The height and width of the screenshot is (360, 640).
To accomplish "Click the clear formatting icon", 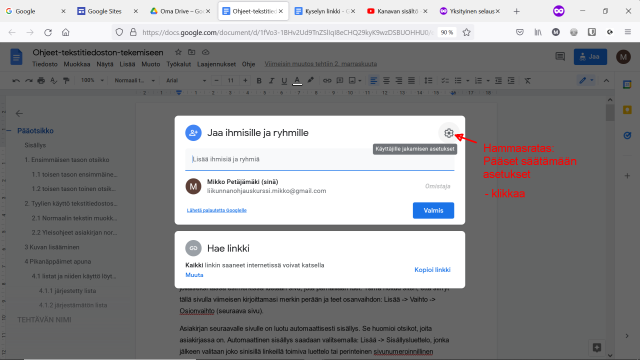I will click(527, 81).
